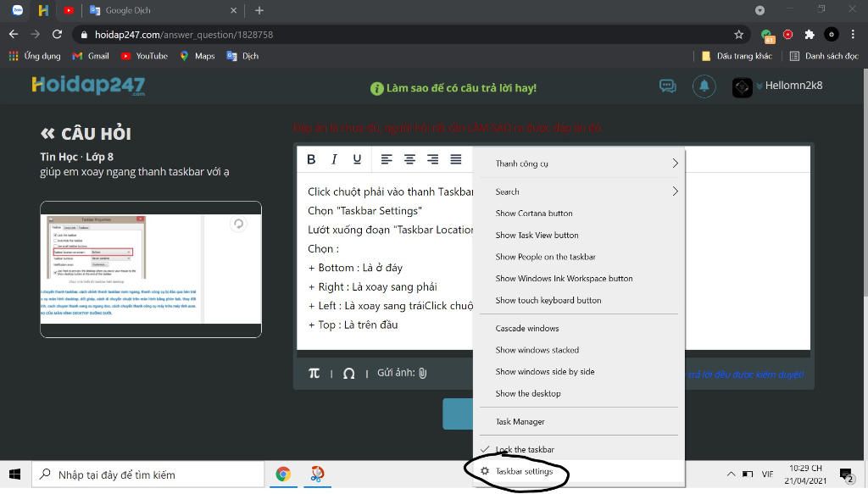Screen dimensions: 868x494
Task: Open the Gmail bookmark
Action: tap(91, 56)
